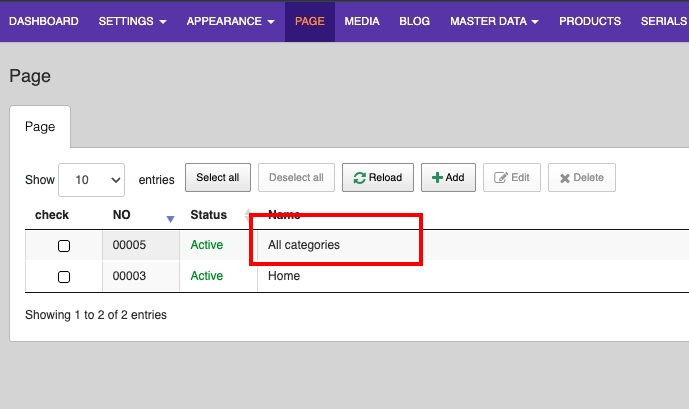This screenshot has height=409, width=689.
Task: Tick the checkbox for row 00005
Action: [64, 246]
